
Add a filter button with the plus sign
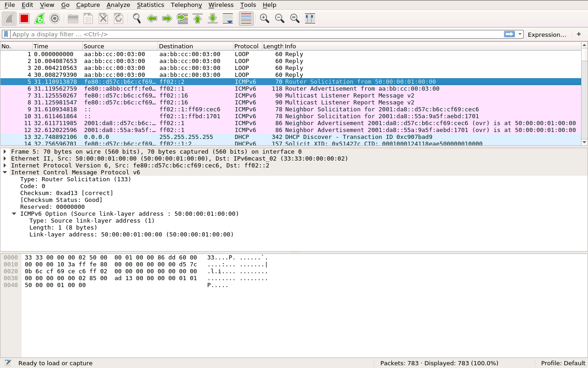(x=578, y=34)
